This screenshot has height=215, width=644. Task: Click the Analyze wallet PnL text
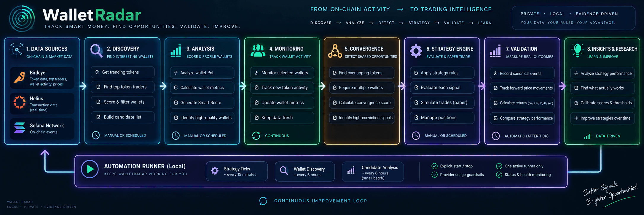click(x=197, y=73)
